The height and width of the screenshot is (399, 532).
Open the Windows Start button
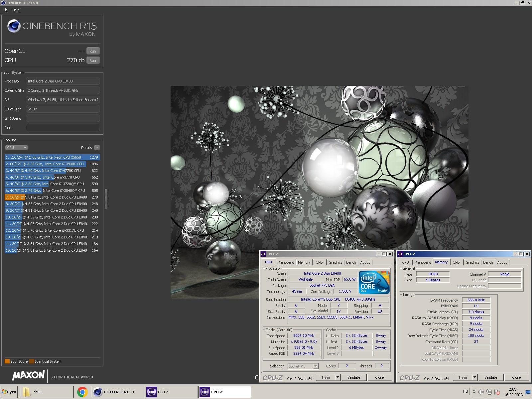(x=9, y=392)
